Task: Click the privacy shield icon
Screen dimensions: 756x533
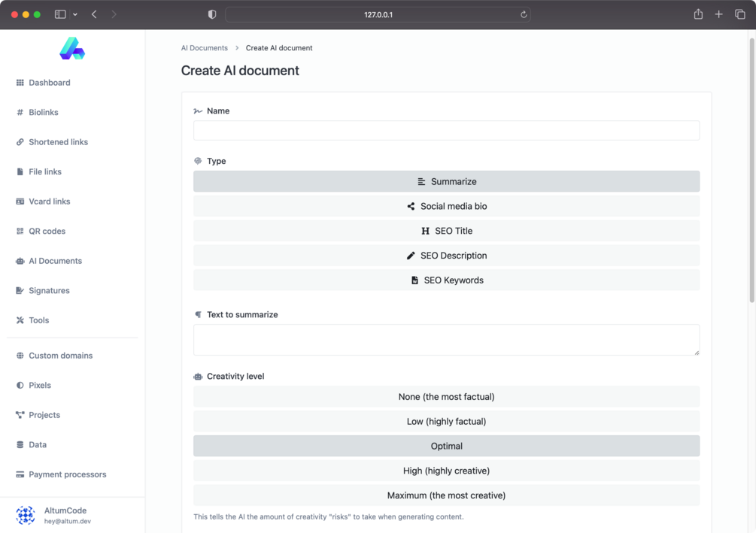Action: click(x=212, y=14)
